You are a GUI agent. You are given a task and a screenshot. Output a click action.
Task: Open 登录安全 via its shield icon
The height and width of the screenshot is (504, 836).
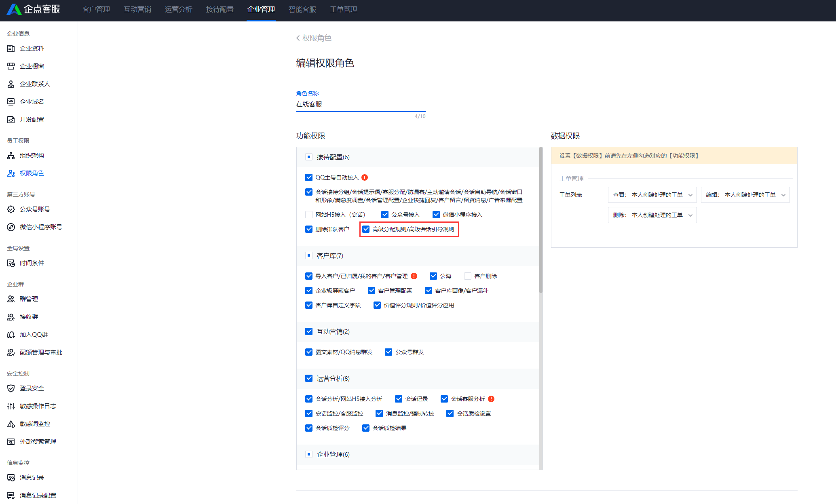click(x=11, y=388)
